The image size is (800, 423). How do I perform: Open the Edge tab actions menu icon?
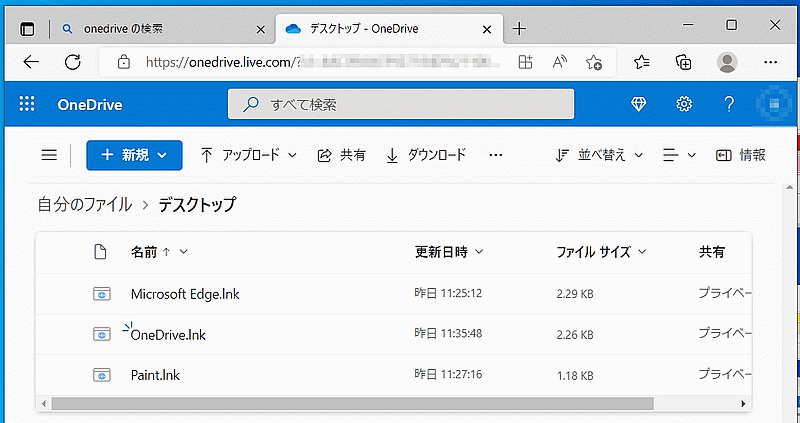click(x=27, y=29)
